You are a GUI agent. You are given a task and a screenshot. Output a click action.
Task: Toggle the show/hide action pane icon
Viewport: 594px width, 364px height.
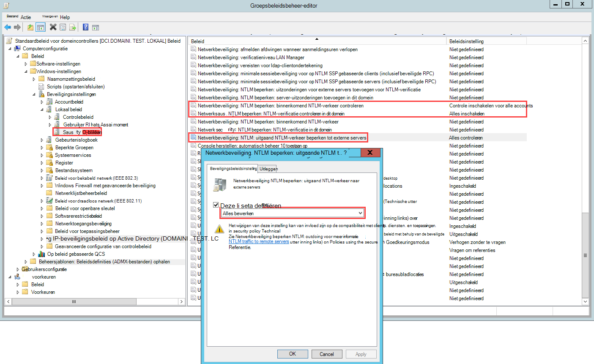click(96, 27)
